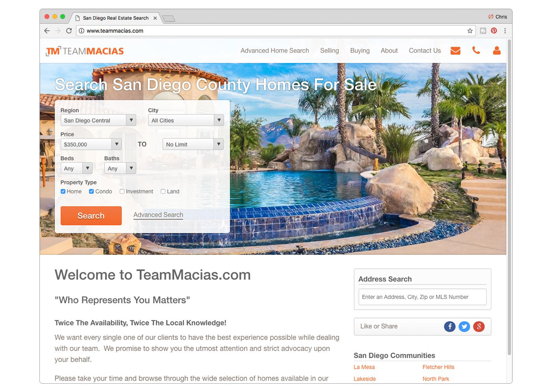The image size is (552, 392).
Task: Uncheck the Condo checkbox
Action: point(91,191)
